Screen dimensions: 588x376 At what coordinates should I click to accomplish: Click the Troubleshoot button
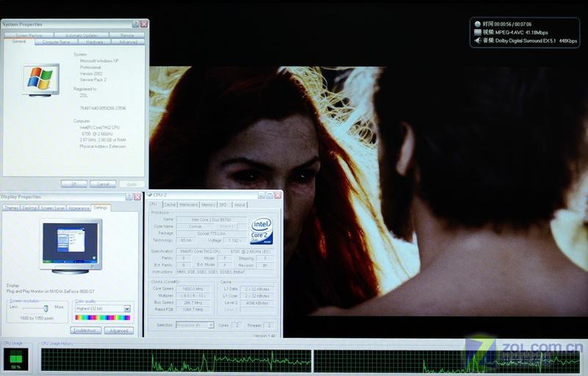[85, 330]
